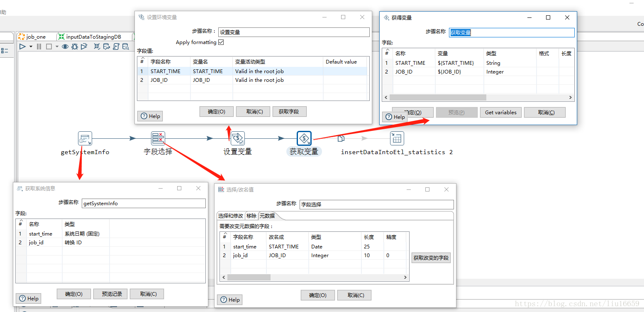Select the 转换 ID type cell
This screenshot has height=312, width=644.
pyautogui.click(x=85, y=243)
